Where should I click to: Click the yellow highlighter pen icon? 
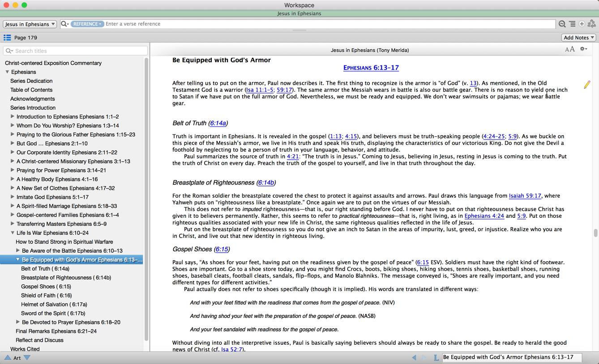tap(587, 85)
